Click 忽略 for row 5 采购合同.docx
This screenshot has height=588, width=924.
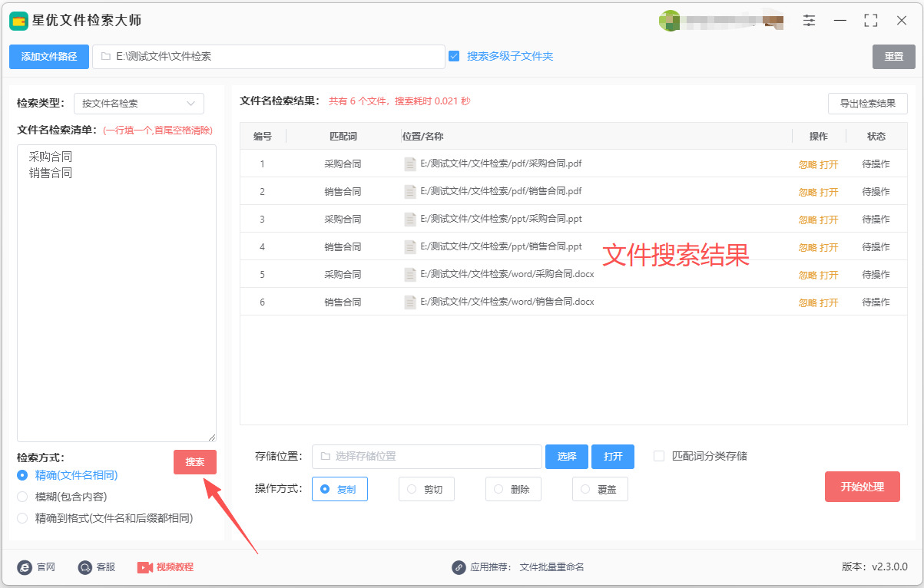coord(808,275)
